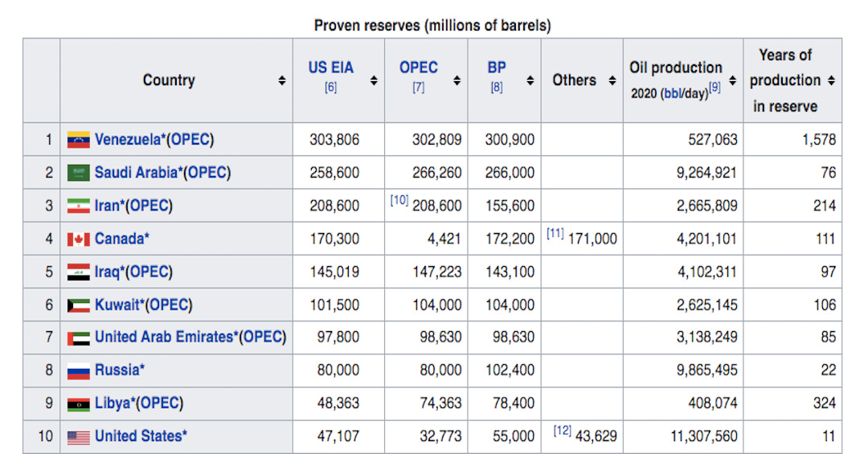Viewport: 868px width, 454px height.
Task: Click the Years of production header text
Action: pyautogui.click(x=785, y=80)
